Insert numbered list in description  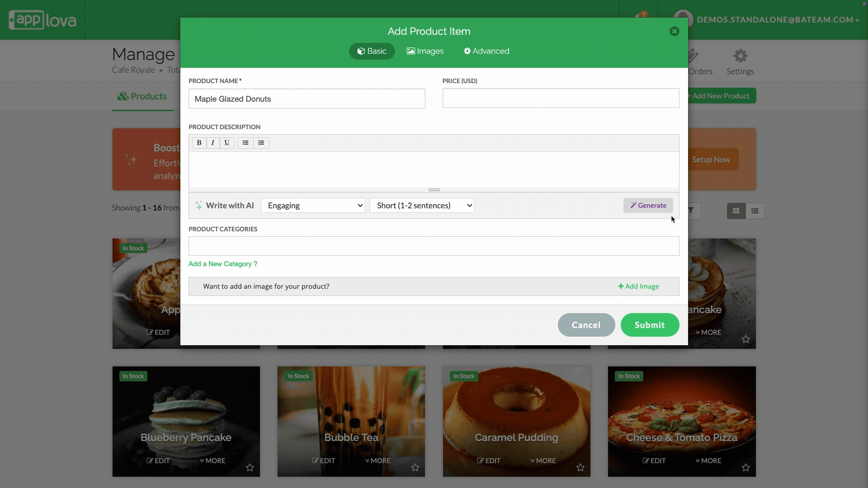261,143
